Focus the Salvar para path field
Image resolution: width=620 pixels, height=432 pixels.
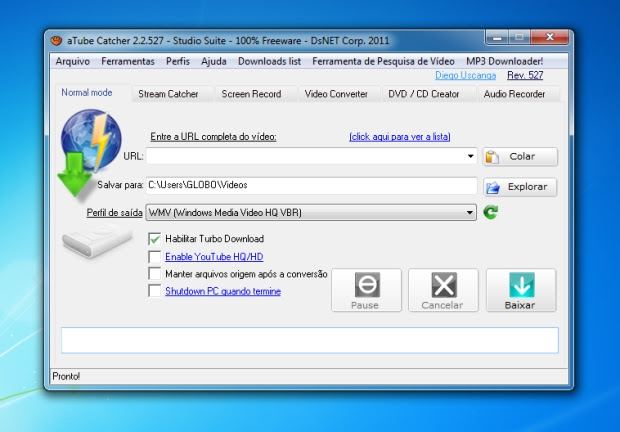click(312, 185)
